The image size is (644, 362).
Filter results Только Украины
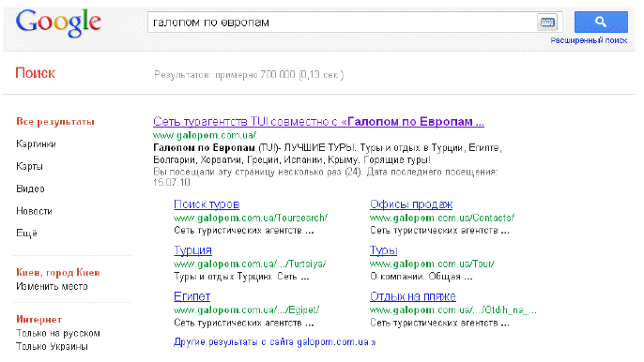tap(52, 346)
